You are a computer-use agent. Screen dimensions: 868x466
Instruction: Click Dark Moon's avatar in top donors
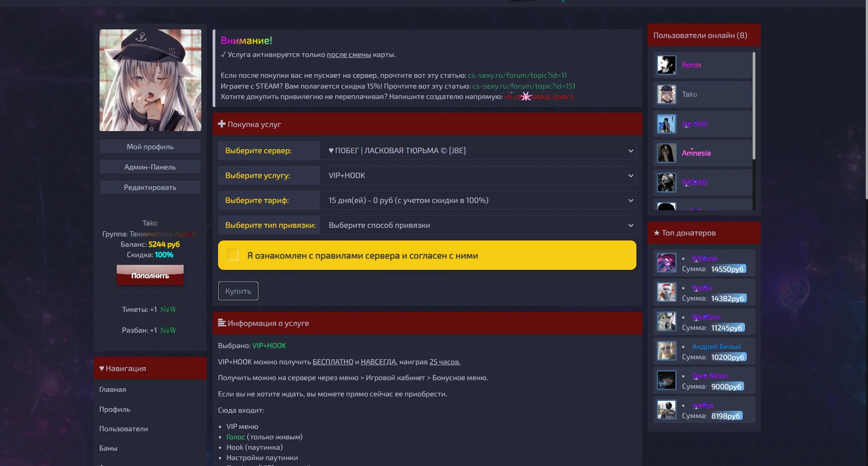click(666, 381)
